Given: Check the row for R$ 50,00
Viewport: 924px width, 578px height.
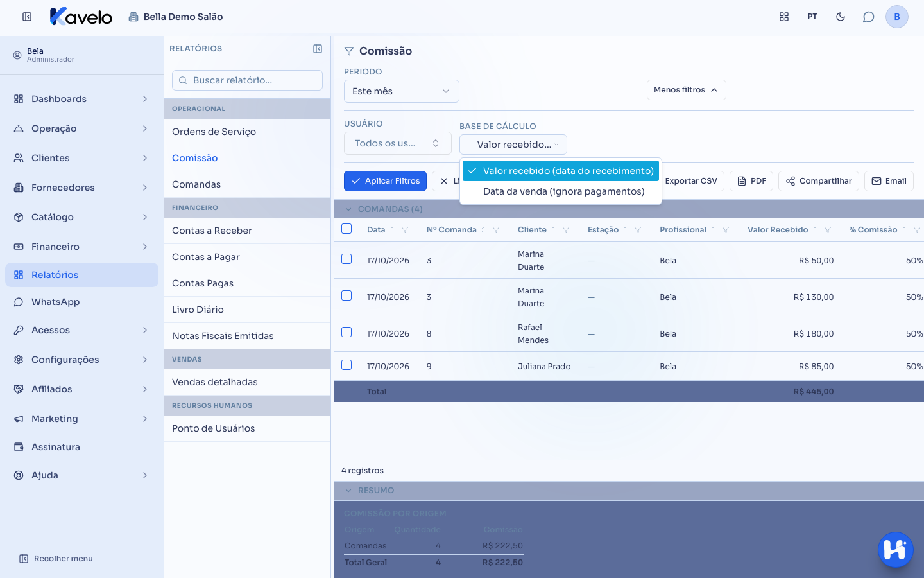Looking at the screenshot, I should click(x=346, y=259).
